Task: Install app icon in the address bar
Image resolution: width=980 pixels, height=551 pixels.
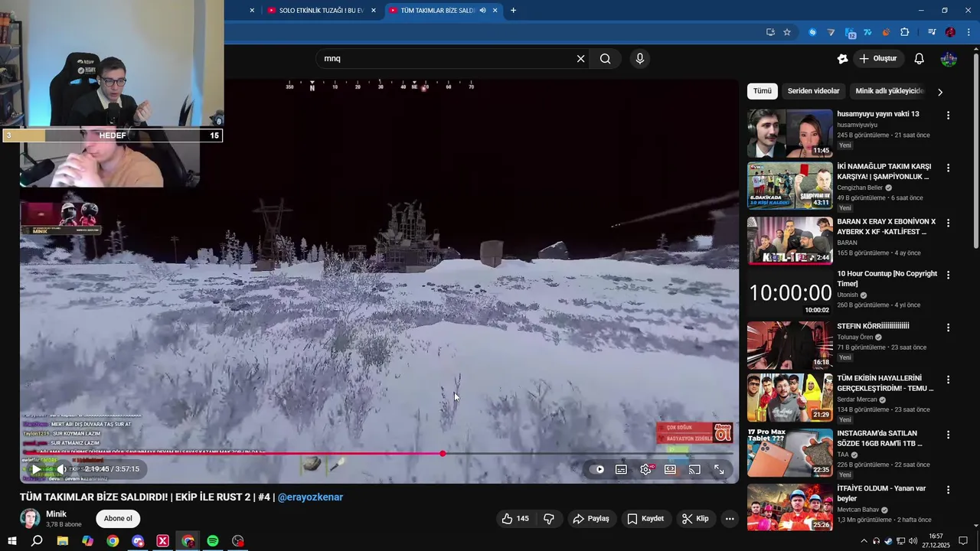Action: coord(770,32)
